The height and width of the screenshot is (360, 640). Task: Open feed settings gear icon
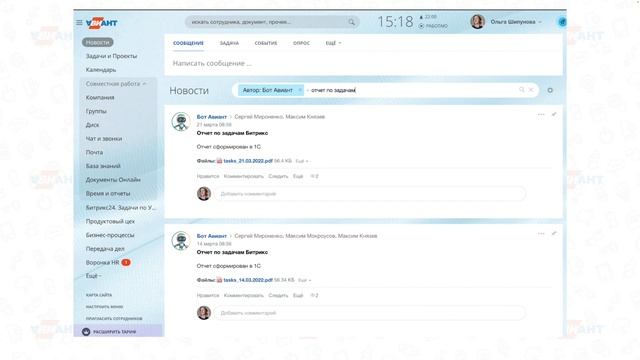[x=550, y=90]
